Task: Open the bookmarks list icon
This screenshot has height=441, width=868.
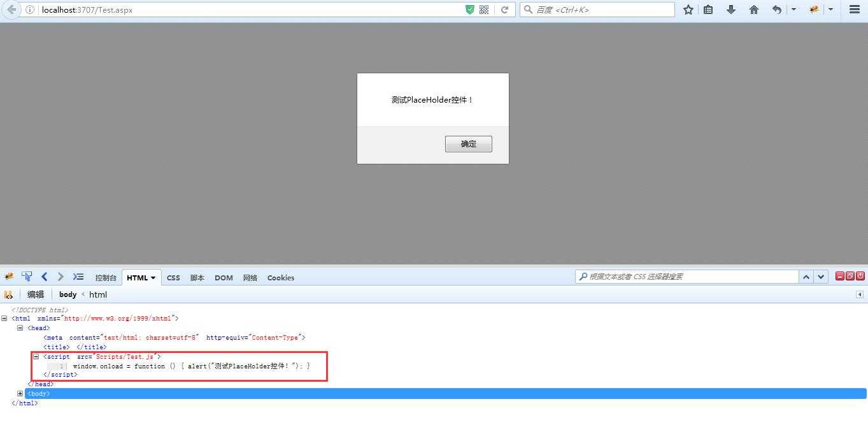Action: point(708,10)
